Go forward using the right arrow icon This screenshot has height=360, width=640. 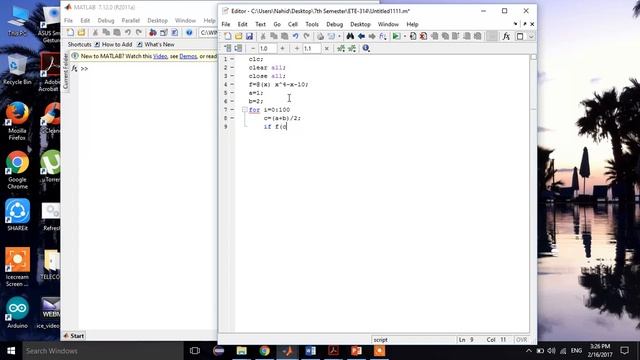tap(372, 36)
